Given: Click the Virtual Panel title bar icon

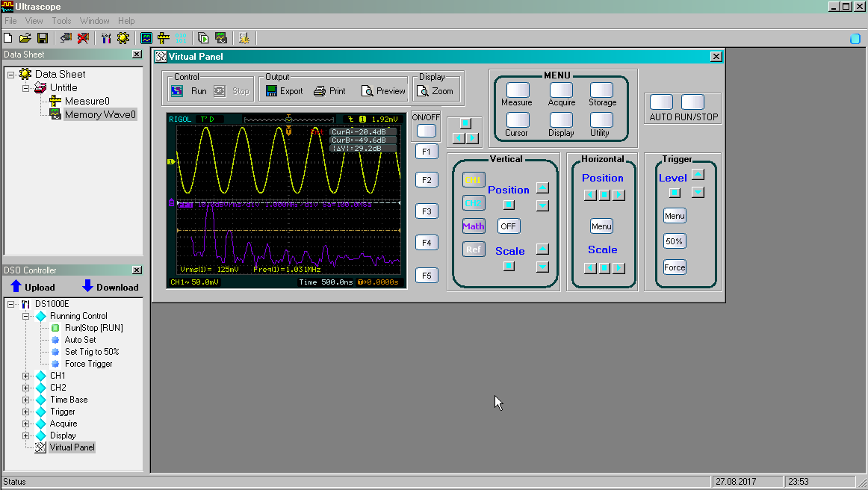Looking at the screenshot, I should (x=161, y=57).
